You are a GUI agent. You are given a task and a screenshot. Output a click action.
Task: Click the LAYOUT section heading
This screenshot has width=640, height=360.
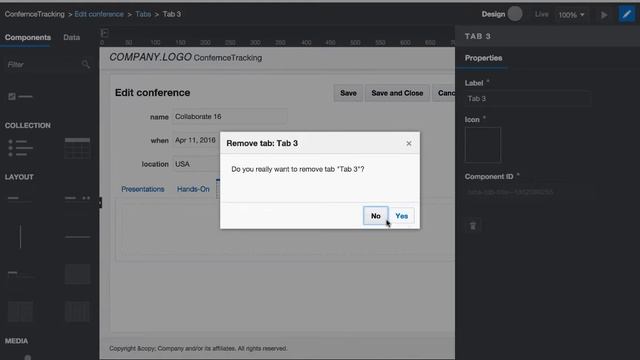(19, 177)
